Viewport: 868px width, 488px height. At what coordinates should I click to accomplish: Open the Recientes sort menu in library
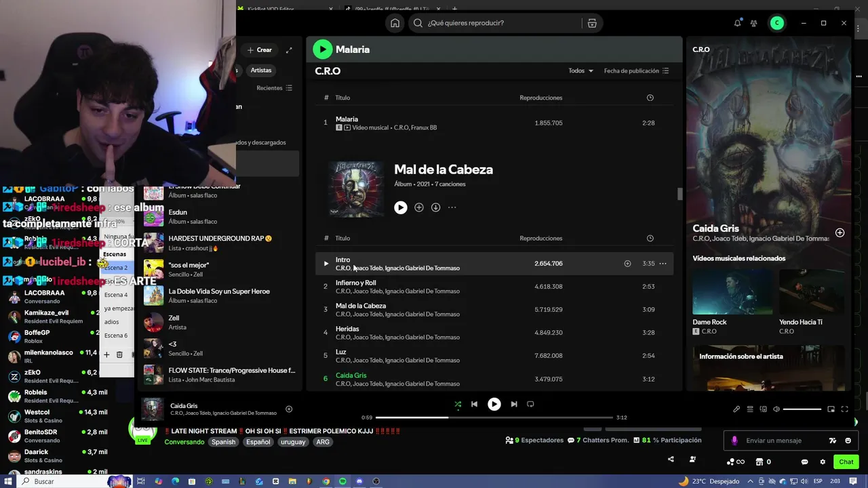274,88
